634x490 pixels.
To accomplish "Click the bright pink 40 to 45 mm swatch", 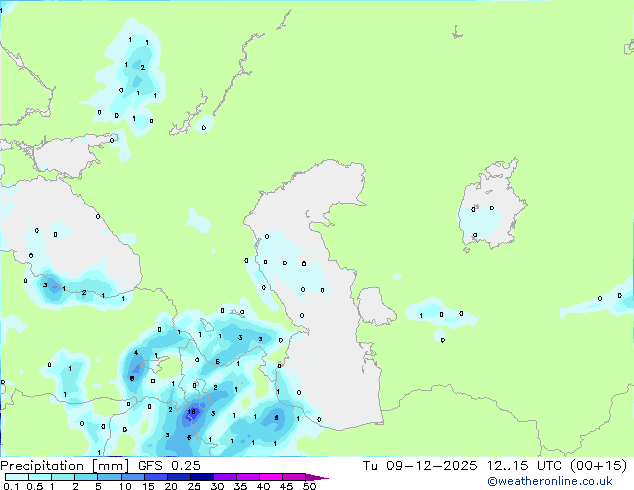I will click(271, 477).
